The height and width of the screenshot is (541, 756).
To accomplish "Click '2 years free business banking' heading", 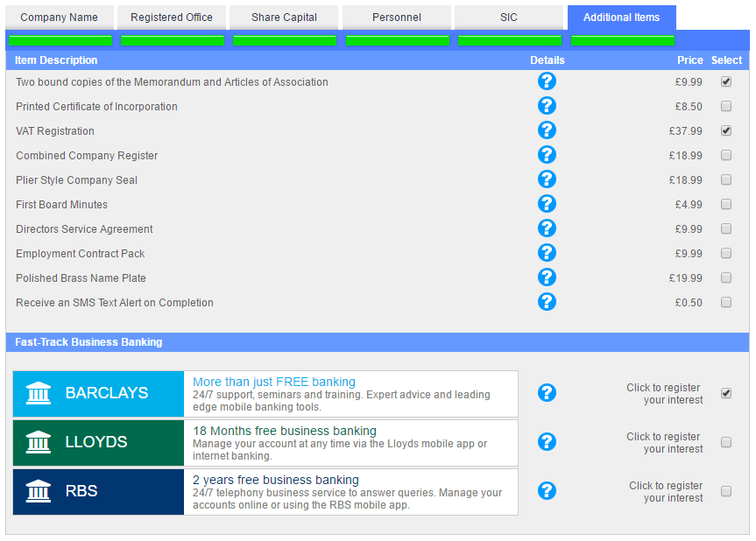I will tap(276, 480).
